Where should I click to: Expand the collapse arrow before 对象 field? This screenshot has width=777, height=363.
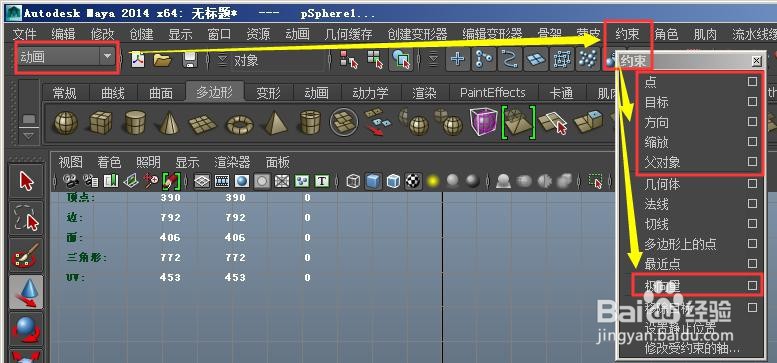pyautogui.click(x=222, y=60)
